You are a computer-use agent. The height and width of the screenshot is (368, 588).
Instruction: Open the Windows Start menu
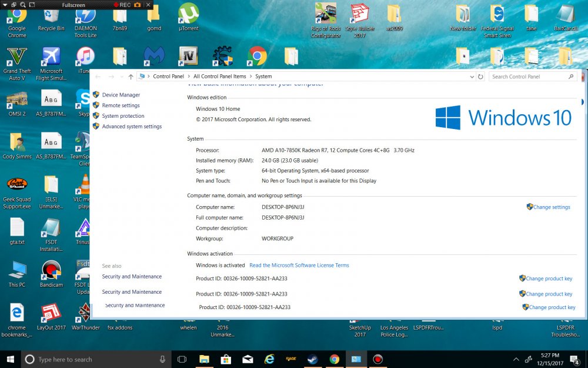11,359
